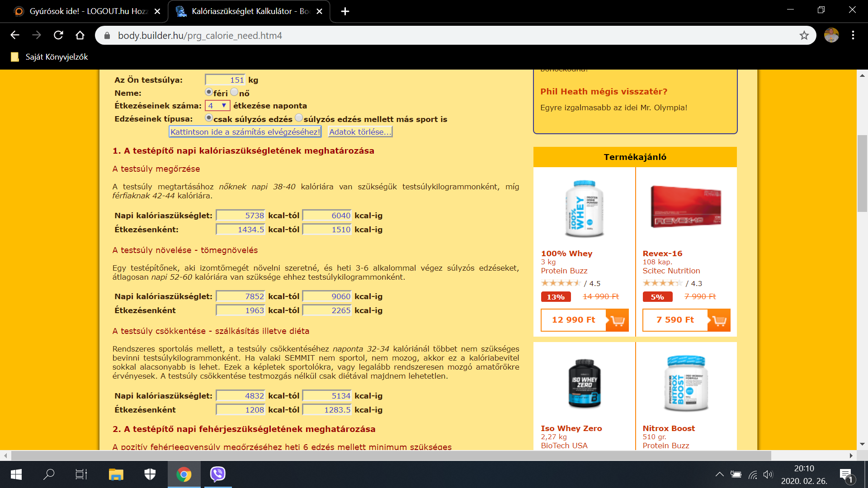This screenshot has height=488, width=868.
Task: Open the Chrome three-dot menu
Action: point(853,35)
